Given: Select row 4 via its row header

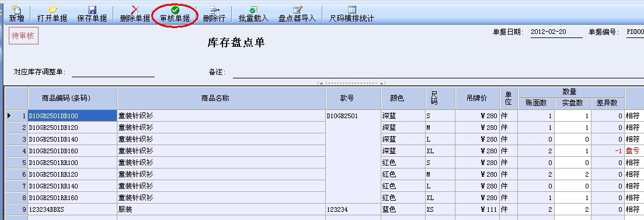Looking at the screenshot, I should 16,151.
